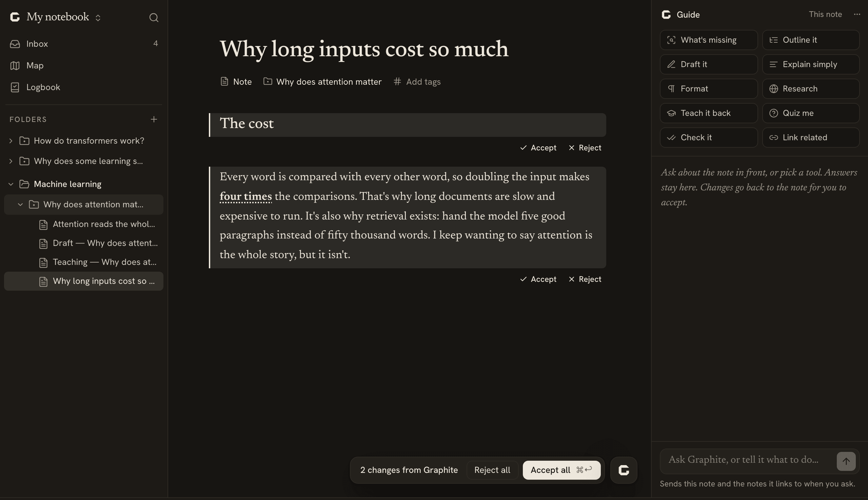Viewport: 868px width, 500px height.
Task: Open the Map view
Action: [x=84, y=65]
